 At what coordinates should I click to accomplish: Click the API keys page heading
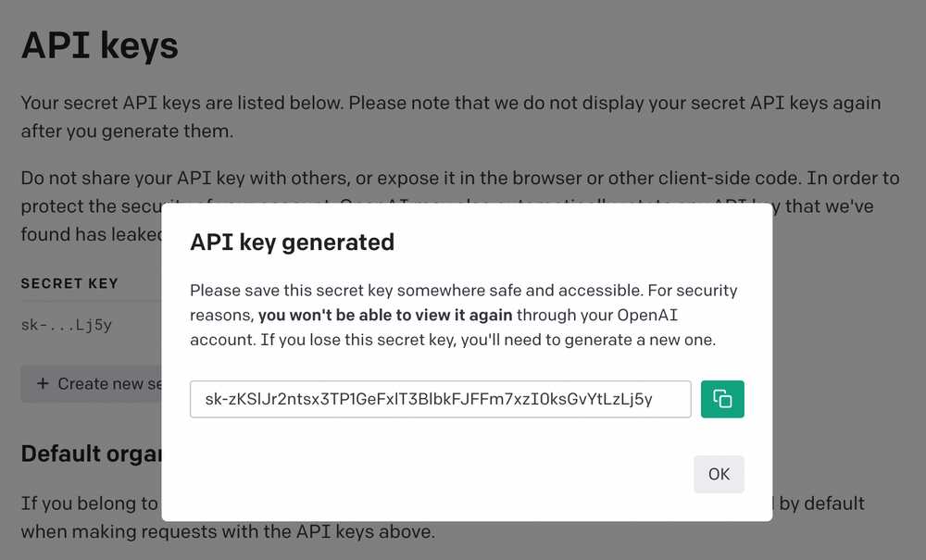[x=99, y=45]
